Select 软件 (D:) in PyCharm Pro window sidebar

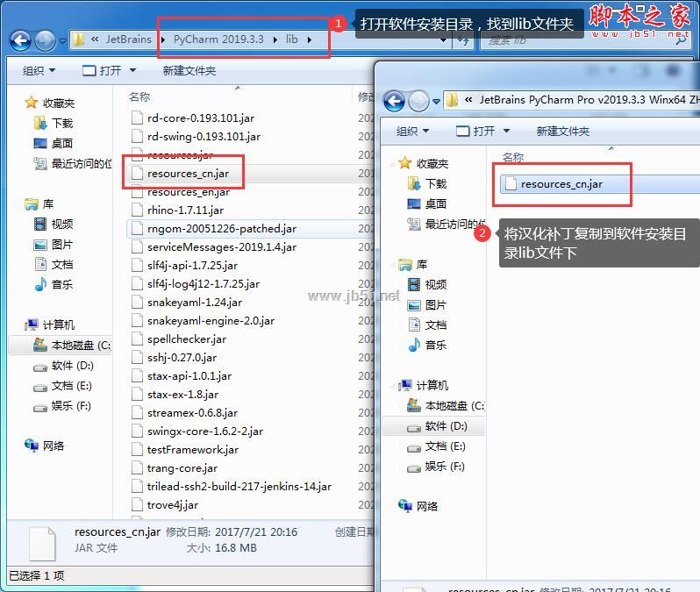pyautogui.click(x=438, y=426)
